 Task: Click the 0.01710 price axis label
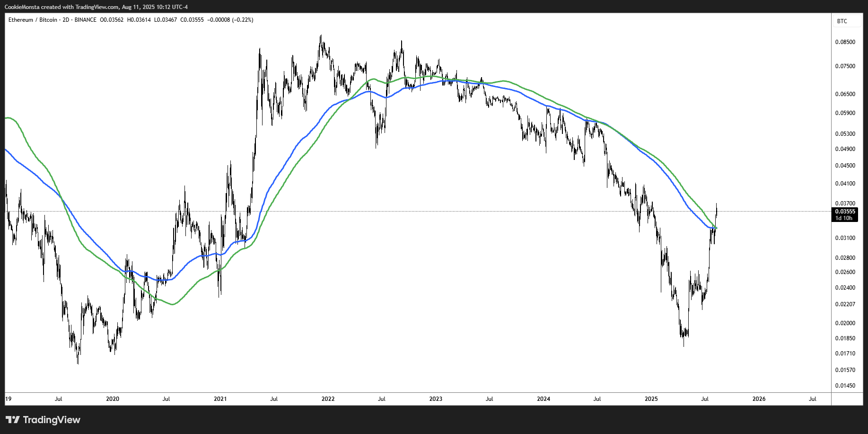pos(845,354)
